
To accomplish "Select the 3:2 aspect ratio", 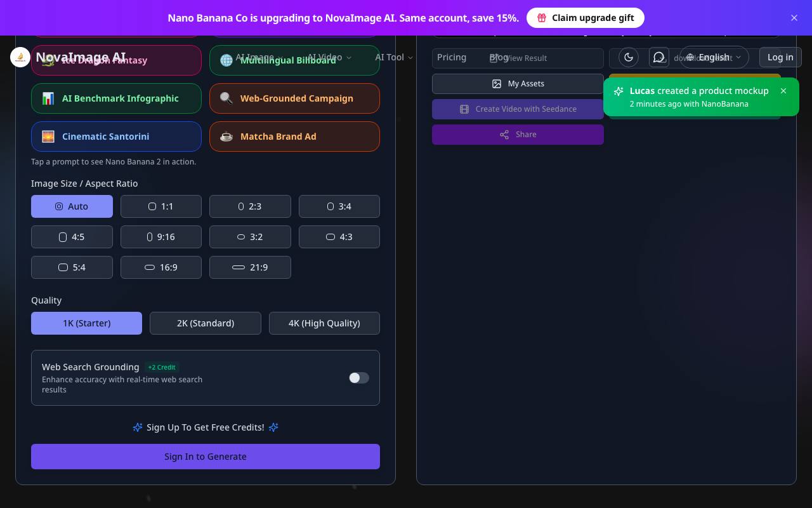I will coord(250,237).
